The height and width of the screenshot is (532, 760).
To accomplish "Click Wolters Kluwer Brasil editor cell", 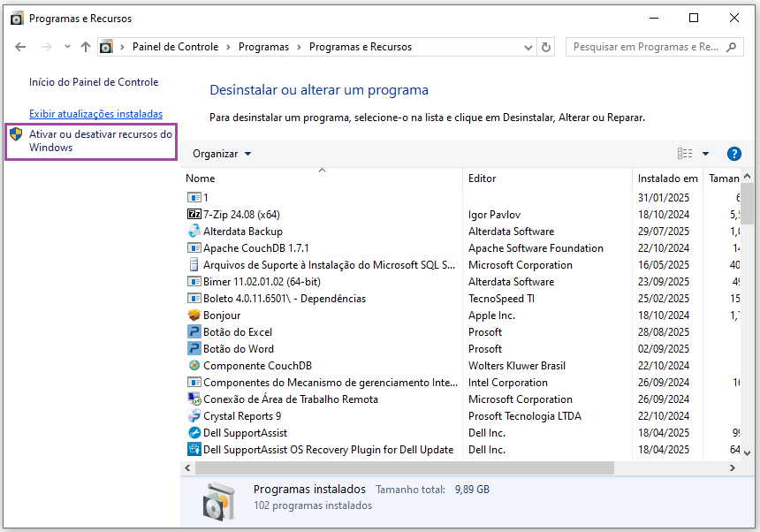I will [x=517, y=365].
